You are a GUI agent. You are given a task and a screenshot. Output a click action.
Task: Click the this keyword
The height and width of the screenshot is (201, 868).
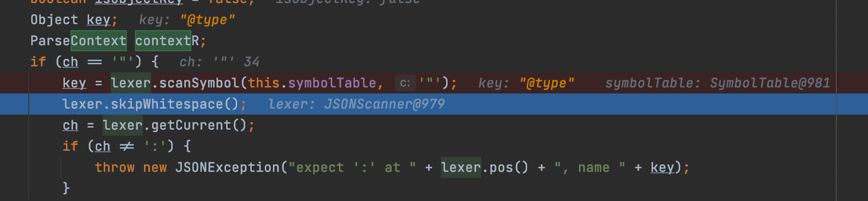pyautogui.click(x=263, y=83)
